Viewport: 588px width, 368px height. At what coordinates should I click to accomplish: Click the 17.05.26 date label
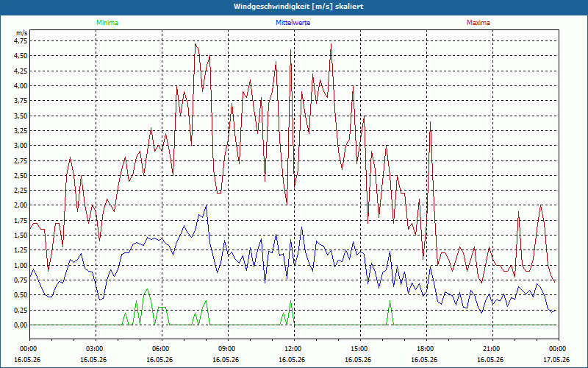coord(556,359)
